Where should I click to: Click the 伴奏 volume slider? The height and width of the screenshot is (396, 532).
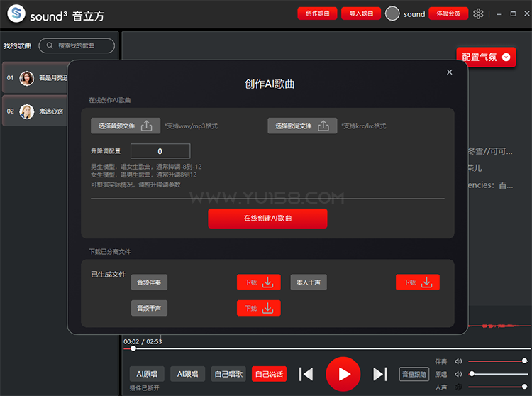point(497,361)
